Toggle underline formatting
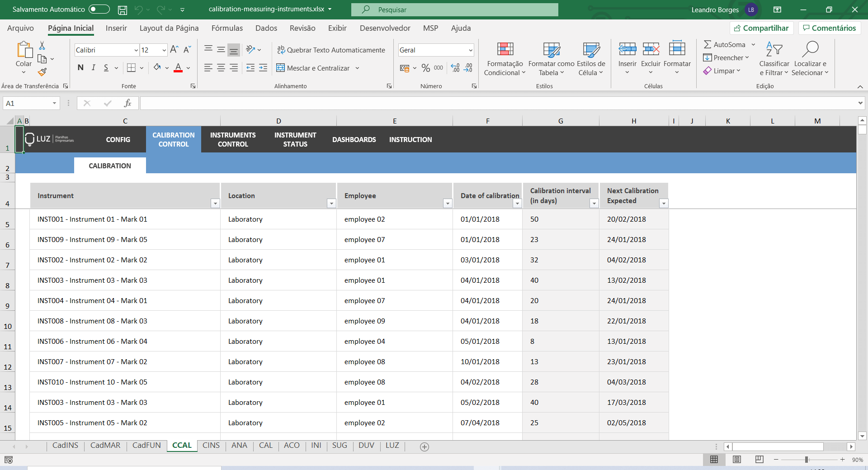Image resolution: width=868 pixels, height=470 pixels. [105, 67]
